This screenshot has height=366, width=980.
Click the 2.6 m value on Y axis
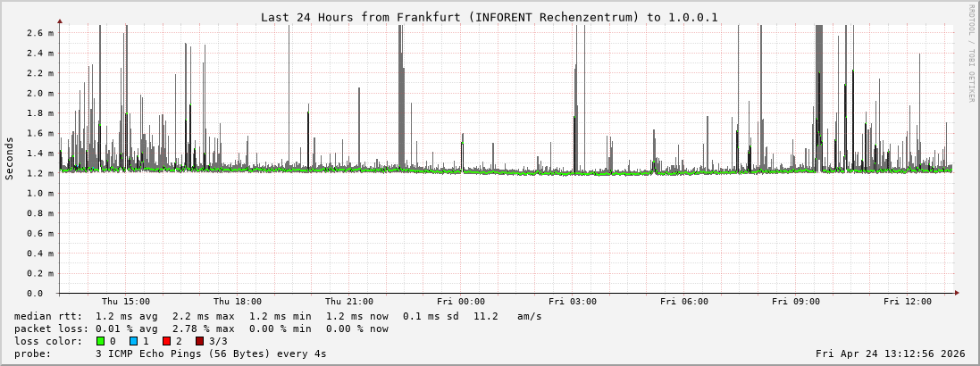pyautogui.click(x=41, y=33)
